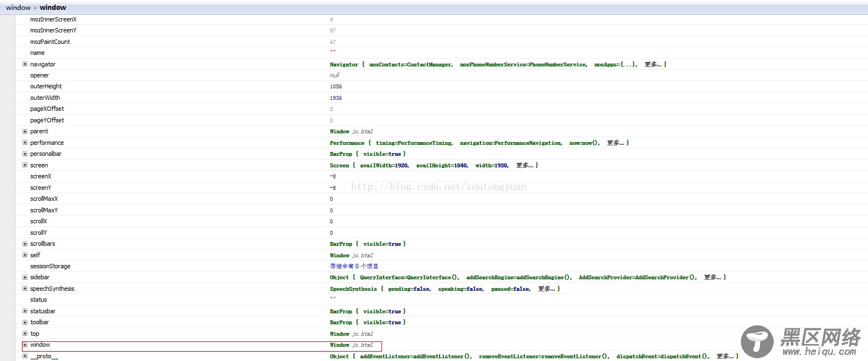Viewport: 868px width, 361px height.
Task: Click the screenX value -8
Action: (x=333, y=177)
